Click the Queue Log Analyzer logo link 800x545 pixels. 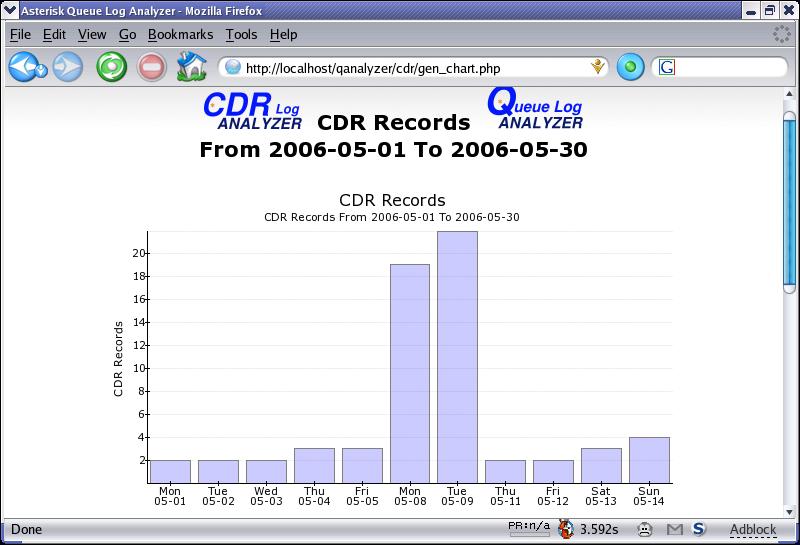535,109
